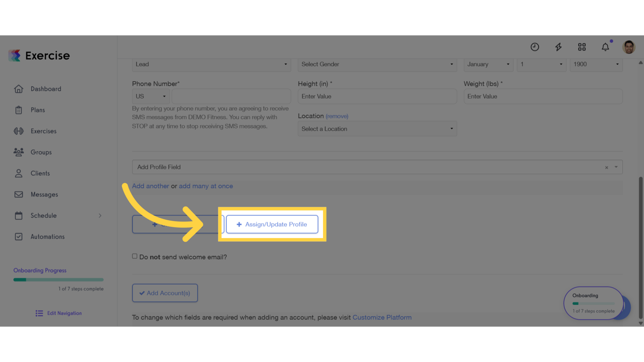The image size is (644, 362).
Task: Check notifications via the bell icon
Action: click(x=605, y=47)
